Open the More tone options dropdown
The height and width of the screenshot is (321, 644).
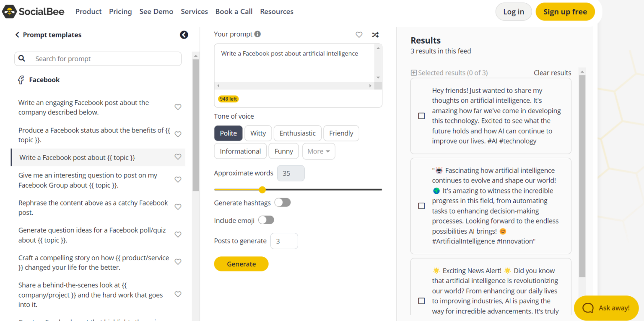coord(319,151)
